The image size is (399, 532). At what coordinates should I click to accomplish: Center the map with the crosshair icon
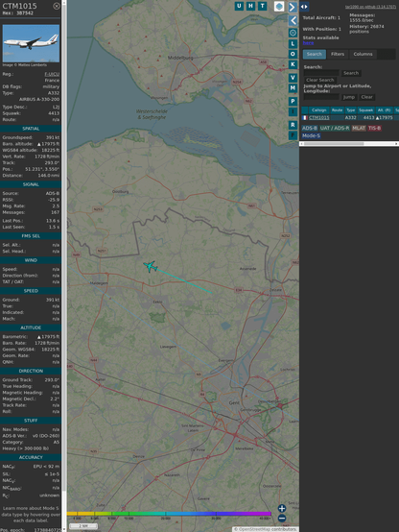(x=293, y=33)
